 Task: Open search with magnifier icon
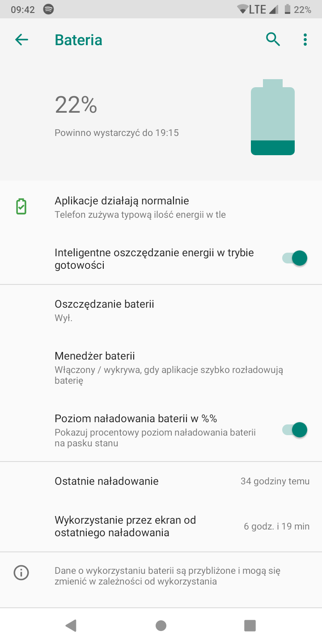(273, 40)
